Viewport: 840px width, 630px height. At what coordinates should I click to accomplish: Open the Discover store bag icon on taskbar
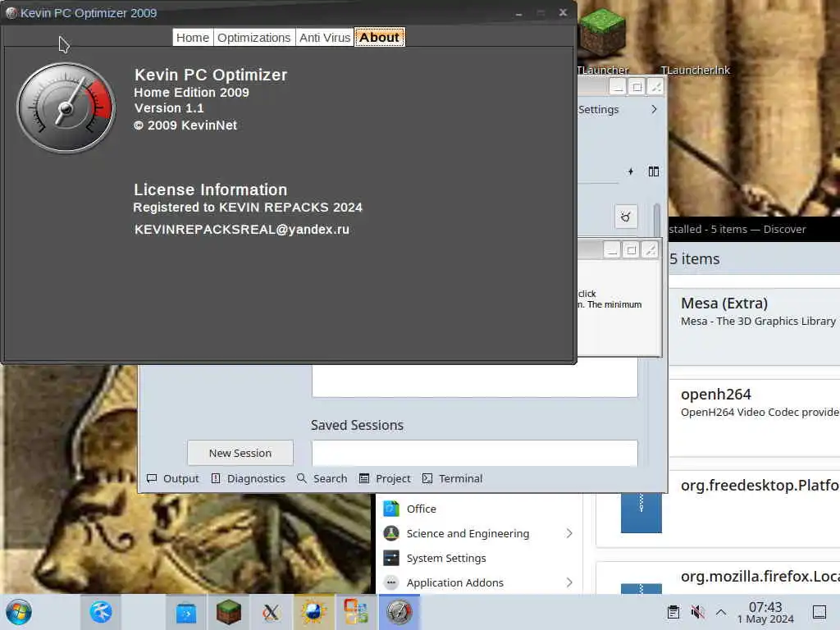186,612
